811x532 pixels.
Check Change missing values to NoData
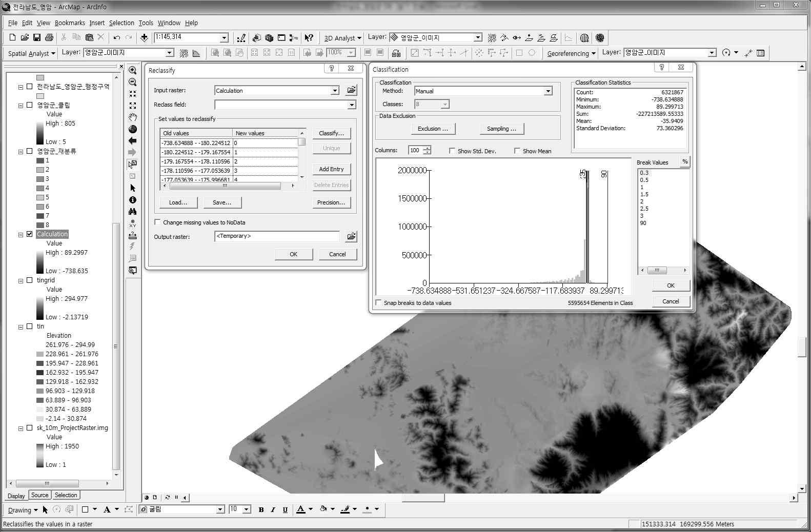pos(157,222)
